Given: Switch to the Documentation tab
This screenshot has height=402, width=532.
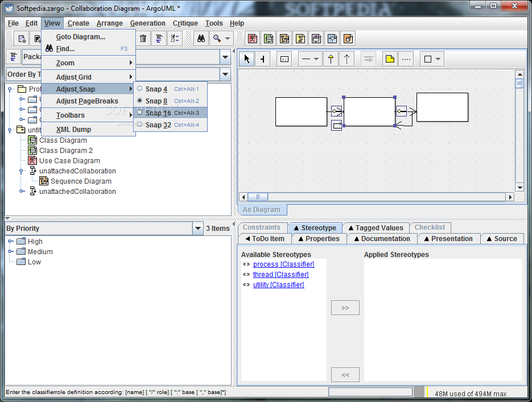Looking at the screenshot, I should click(x=382, y=239).
